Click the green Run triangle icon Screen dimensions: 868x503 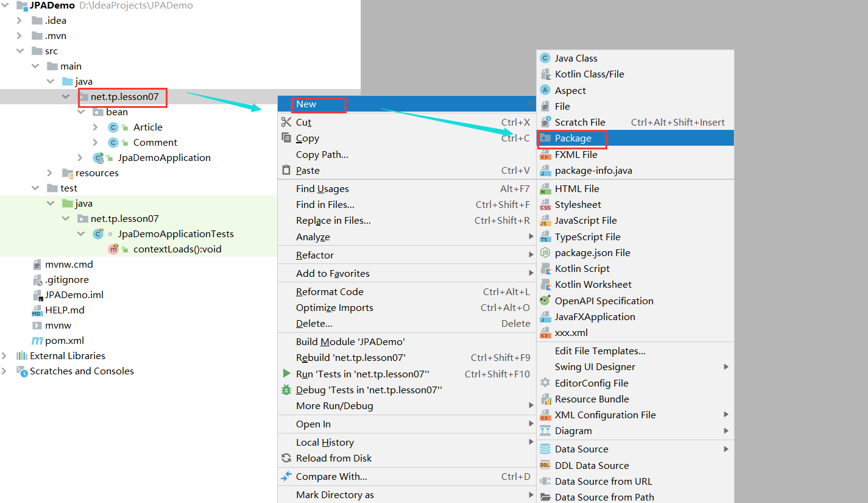(x=286, y=374)
